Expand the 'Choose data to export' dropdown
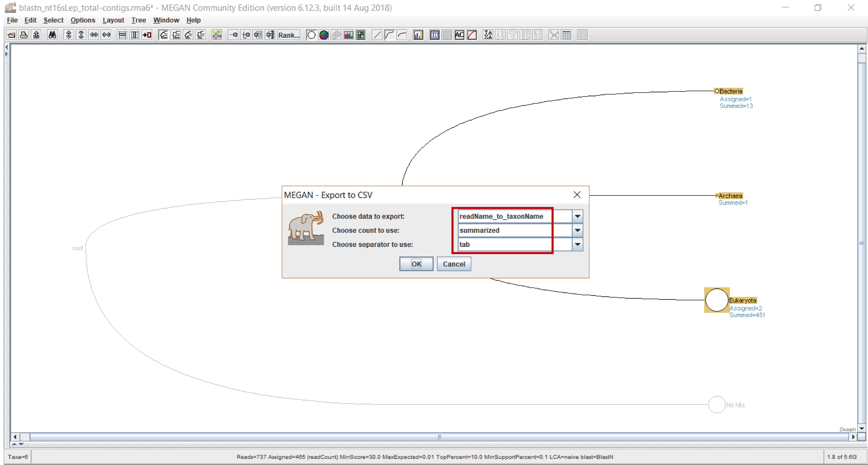Viewport: 868px width, 465px height. click(x=578, y=216)
